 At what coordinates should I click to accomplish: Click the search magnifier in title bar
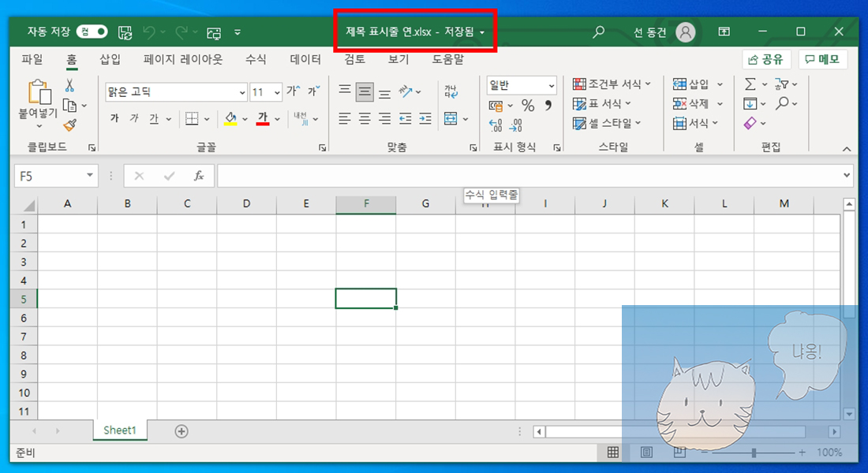598,32
